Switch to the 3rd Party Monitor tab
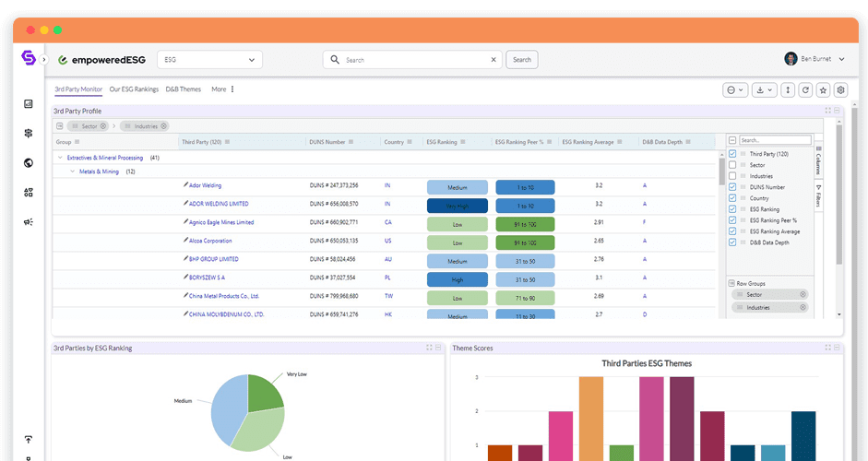Image resolution: width=868 pixels, height=461 pixels. click(78, 89)
